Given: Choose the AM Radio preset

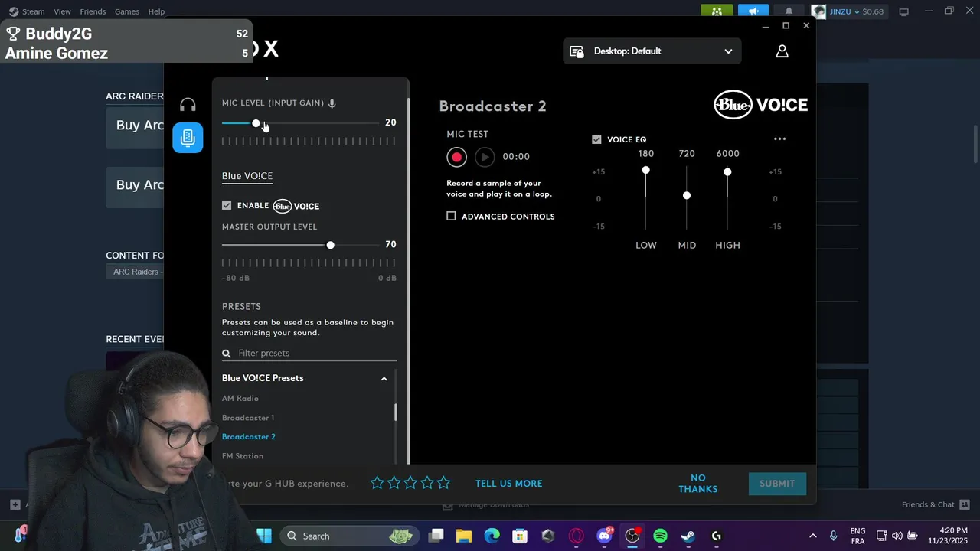Looking at the screenshot, I should 240,399.
